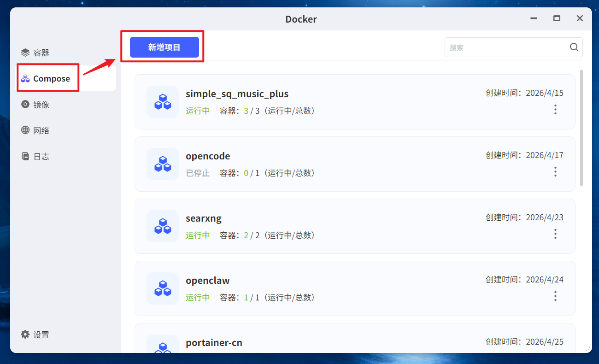
Task: Open 设置 (Settings) in the sidebar
Action: [65, 335]
